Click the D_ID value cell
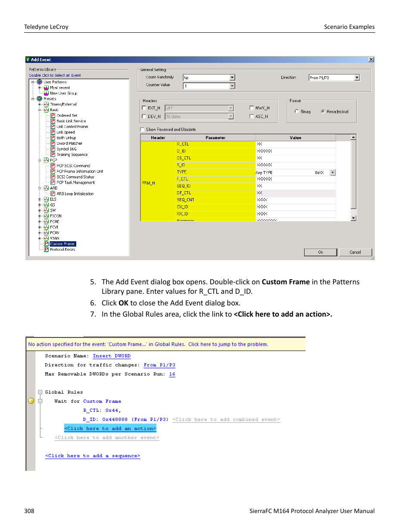411x532 pixels. pyautogui.click(x=296, y=151)
